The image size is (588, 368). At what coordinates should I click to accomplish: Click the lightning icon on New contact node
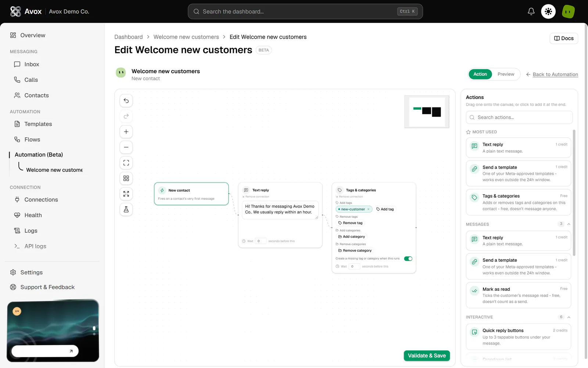click(x=162, y=190)
